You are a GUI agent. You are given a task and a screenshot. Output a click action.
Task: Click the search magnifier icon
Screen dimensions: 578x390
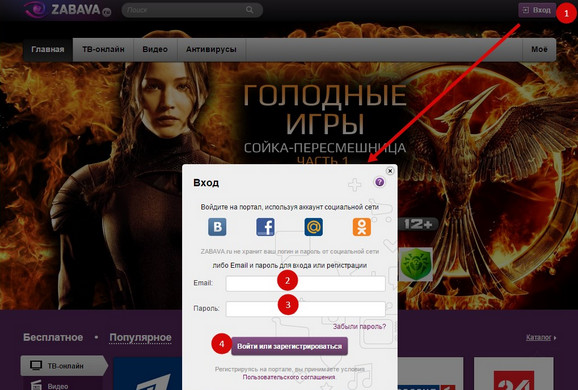click(x=250, y=10)
